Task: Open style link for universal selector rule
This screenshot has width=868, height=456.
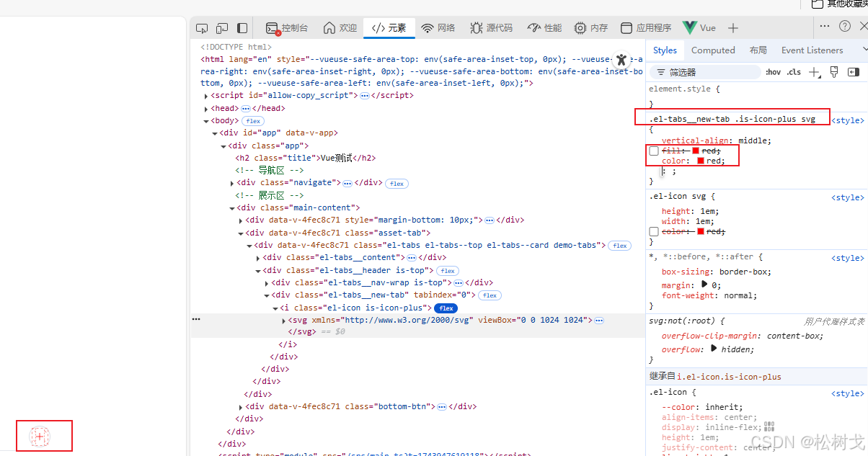Action: point(848,258)
